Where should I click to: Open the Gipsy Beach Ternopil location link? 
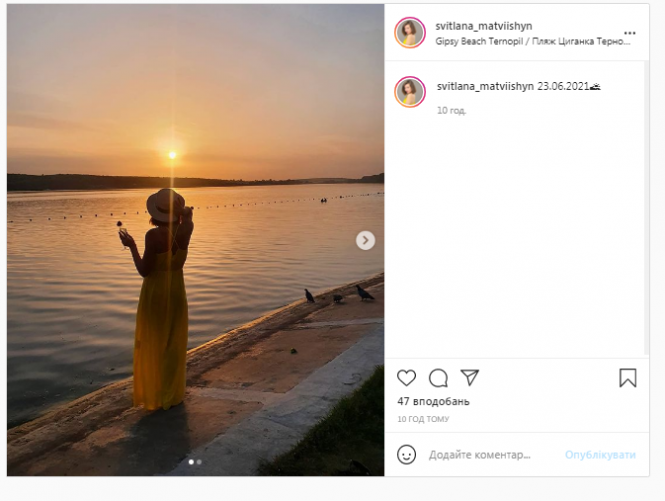[534, 42]
